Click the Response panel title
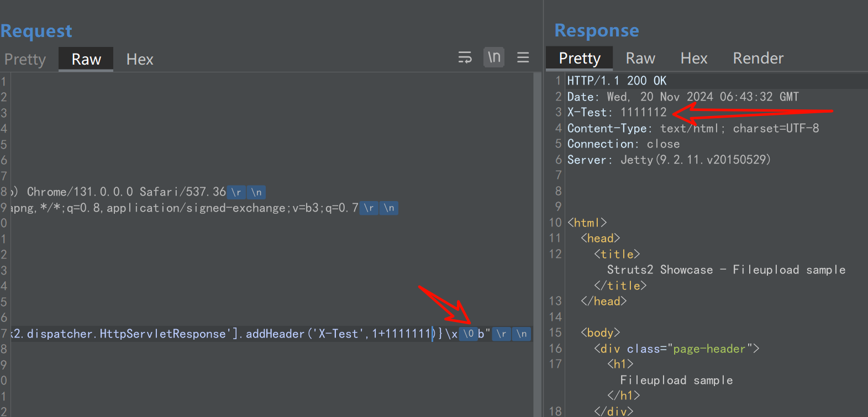 click(597, 30)
